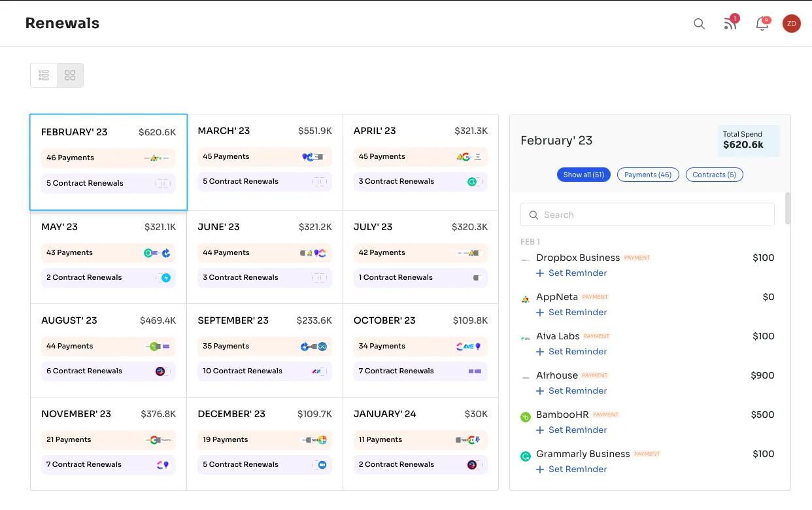Click the Grammarly Business logo icon

tap(525, 456)
